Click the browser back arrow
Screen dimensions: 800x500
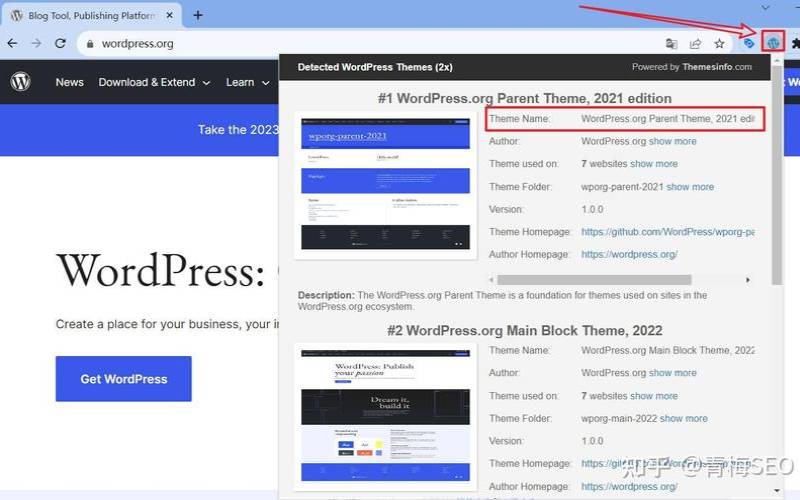12,43
